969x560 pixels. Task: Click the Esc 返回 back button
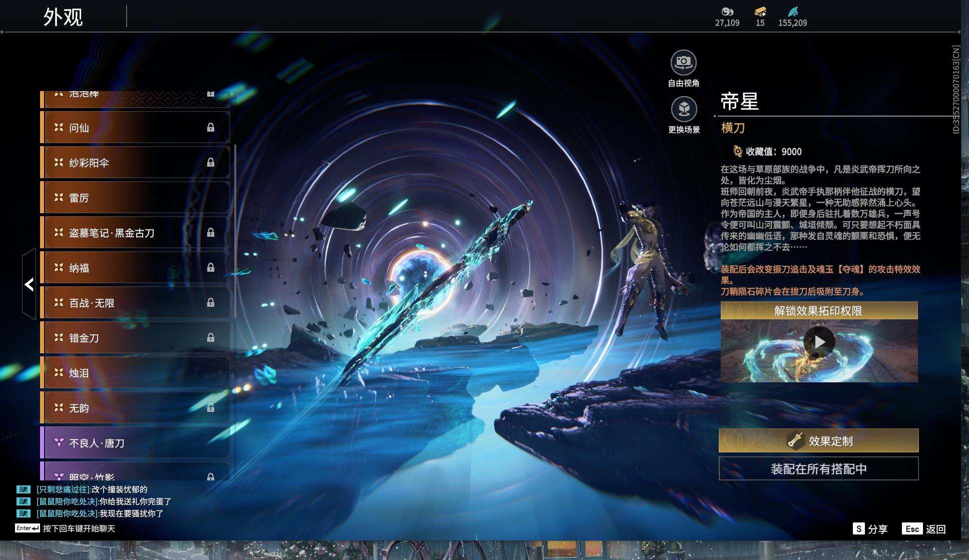(x=923, y=529)
